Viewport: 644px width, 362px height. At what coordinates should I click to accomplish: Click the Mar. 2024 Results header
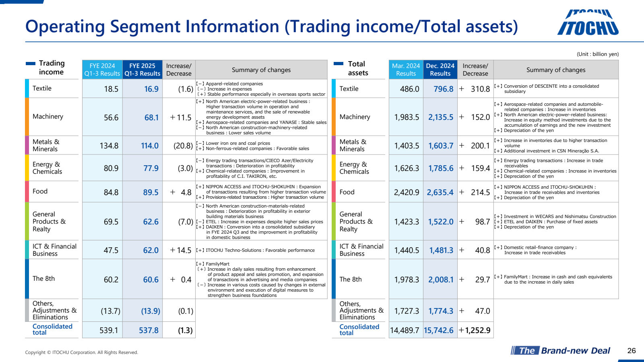click(406, 70)
